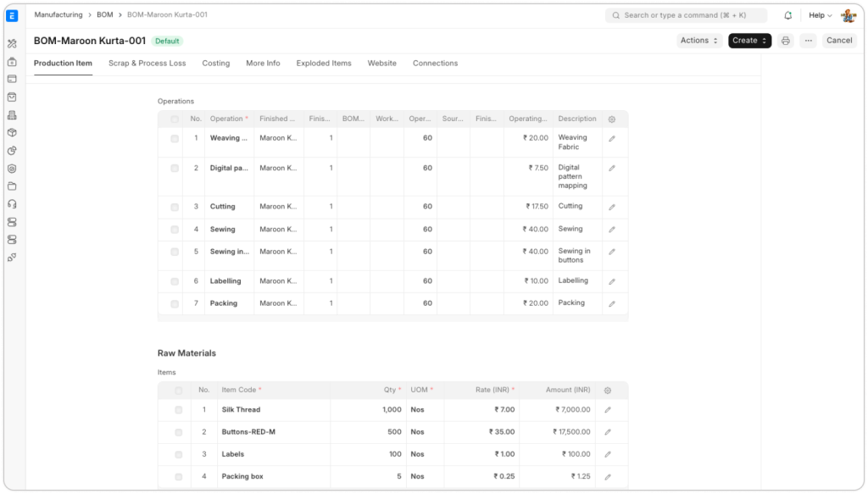Edit the Silk Thread item row
The width and height of the screenshot is (868, 494).
coord(608,410)
